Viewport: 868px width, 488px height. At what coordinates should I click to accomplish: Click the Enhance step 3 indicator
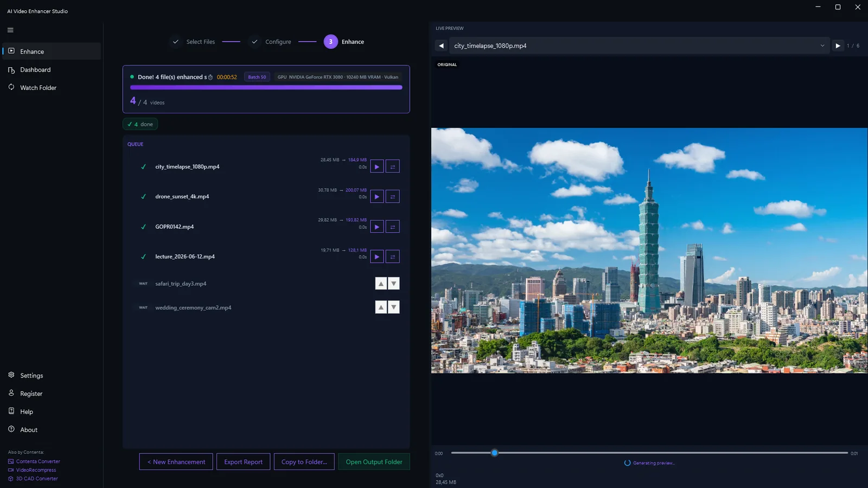pyautogui.click(x=331, y=42)
